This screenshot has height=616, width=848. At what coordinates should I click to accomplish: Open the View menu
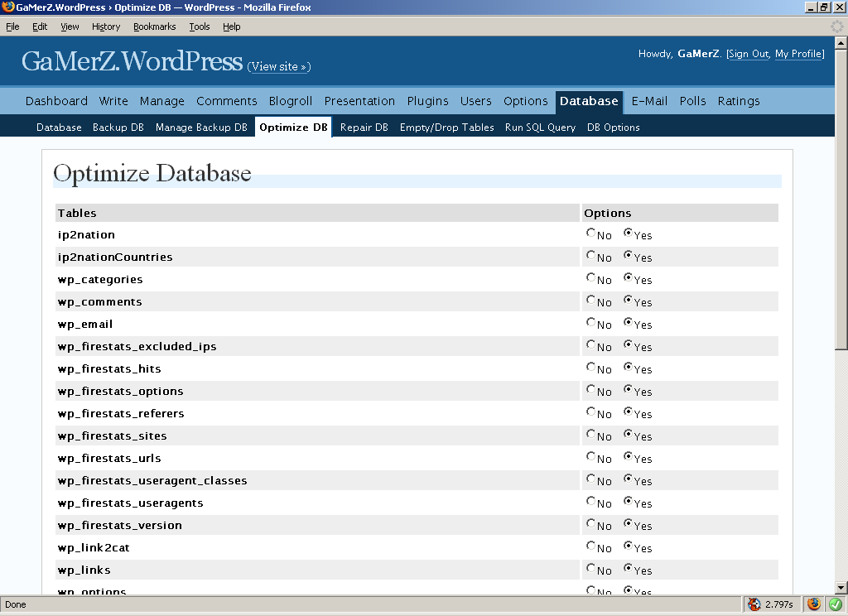[70, 26]
